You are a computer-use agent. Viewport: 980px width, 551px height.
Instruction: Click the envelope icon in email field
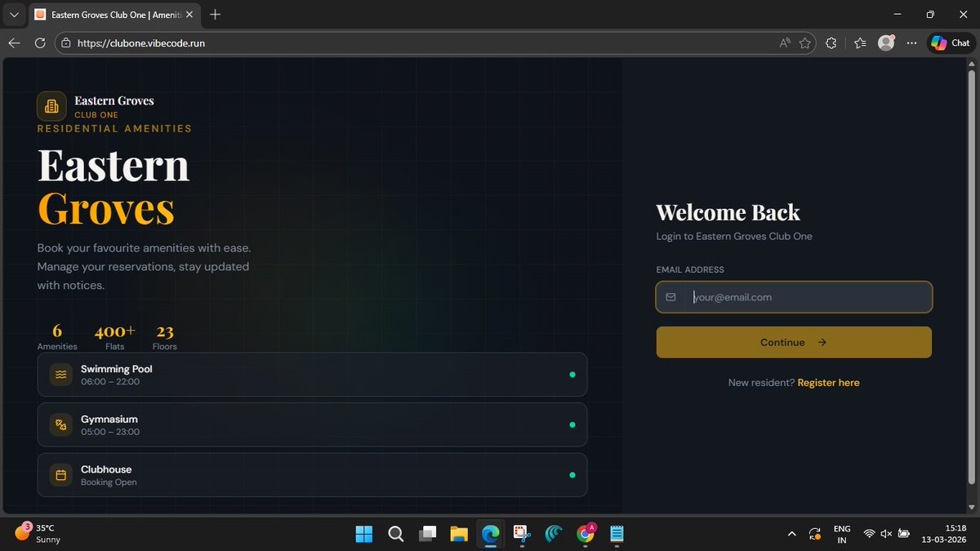670,297
